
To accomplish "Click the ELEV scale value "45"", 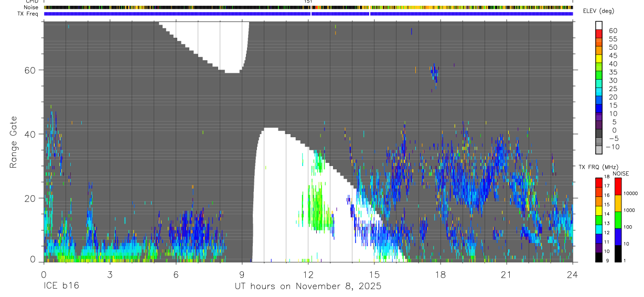I will point(613,56).
